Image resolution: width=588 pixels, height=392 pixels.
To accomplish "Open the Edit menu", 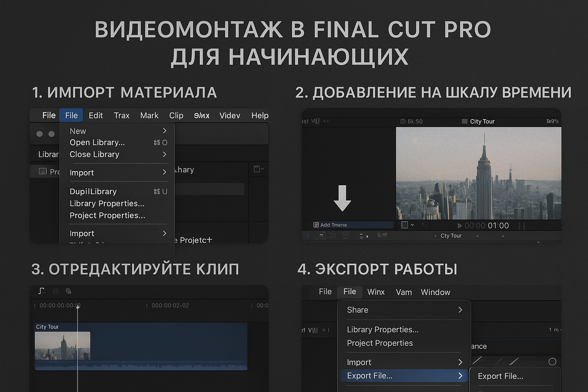I will (x=96, y=115).
